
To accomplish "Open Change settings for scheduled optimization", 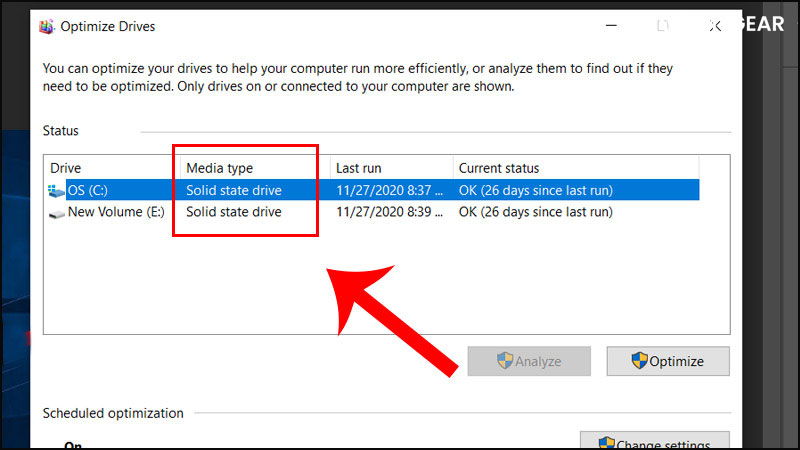I will click(655, 444).
